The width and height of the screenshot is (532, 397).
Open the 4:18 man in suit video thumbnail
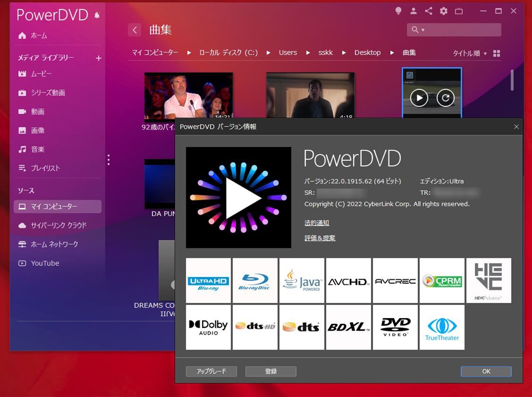pos(311,95)
